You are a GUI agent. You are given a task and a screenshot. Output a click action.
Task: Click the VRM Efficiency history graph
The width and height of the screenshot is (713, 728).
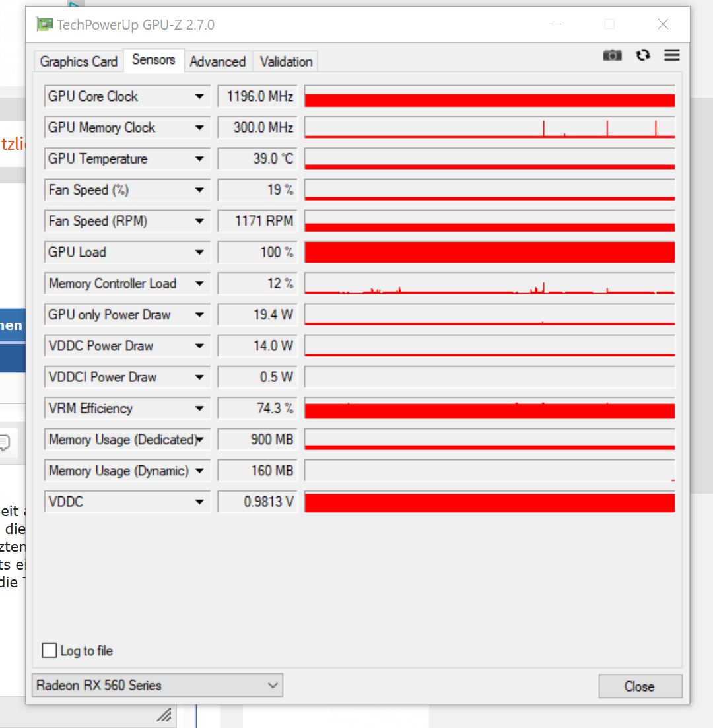pyautogui.click(x=490, y=408)
